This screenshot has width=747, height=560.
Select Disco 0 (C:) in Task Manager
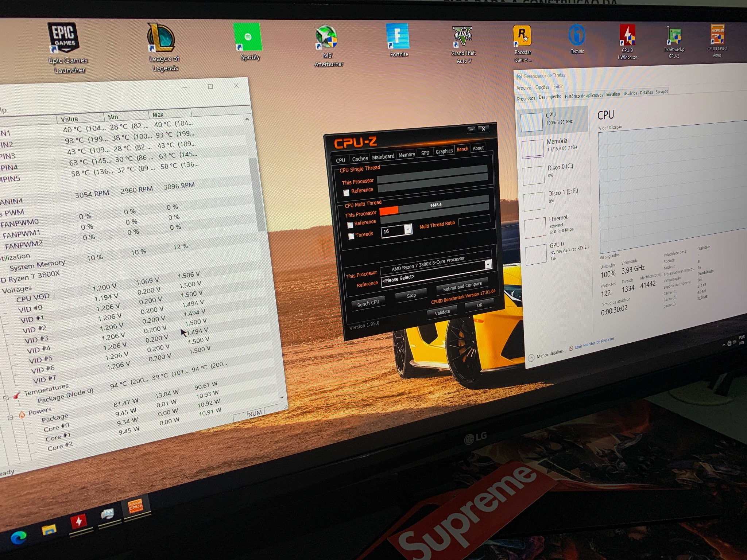(x=555, y=172)
